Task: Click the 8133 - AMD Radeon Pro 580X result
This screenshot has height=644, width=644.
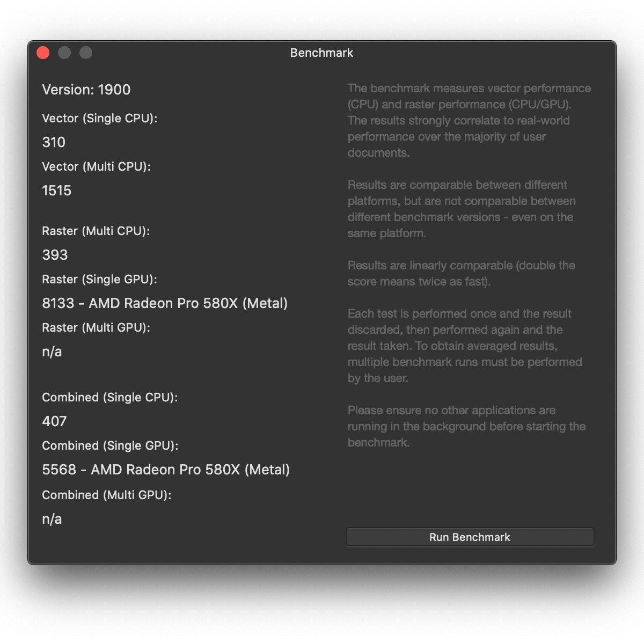Action: point(165,303)
